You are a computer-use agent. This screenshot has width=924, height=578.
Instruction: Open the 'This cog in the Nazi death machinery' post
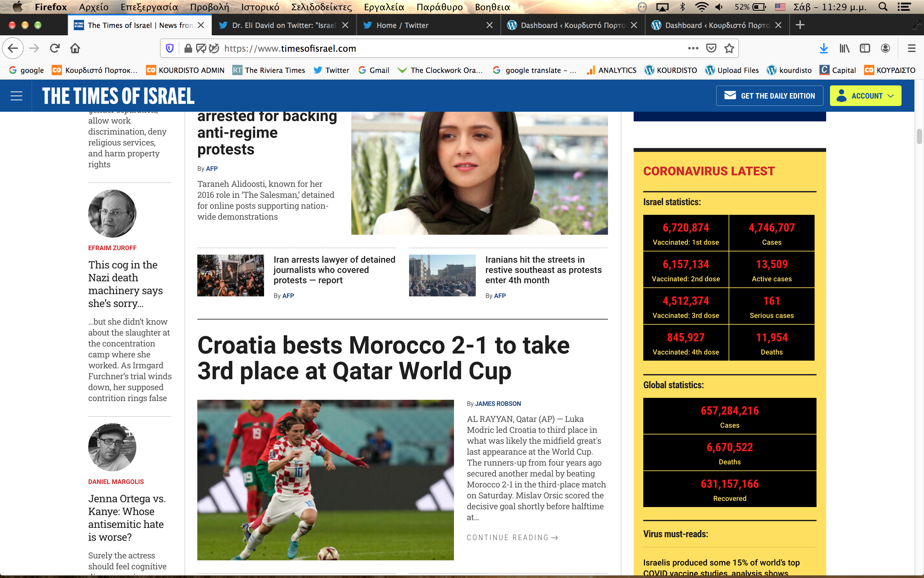click(x=125, y=284)
